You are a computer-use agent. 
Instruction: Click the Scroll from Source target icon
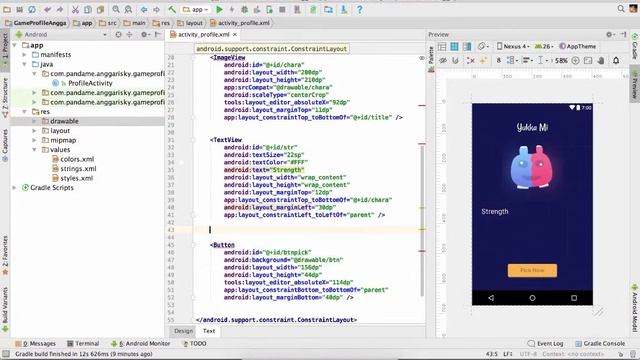(x=118, y=35)
